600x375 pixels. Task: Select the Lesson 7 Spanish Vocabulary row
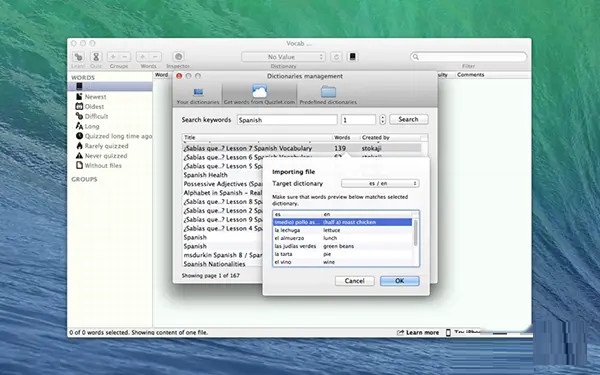[302, 148]
